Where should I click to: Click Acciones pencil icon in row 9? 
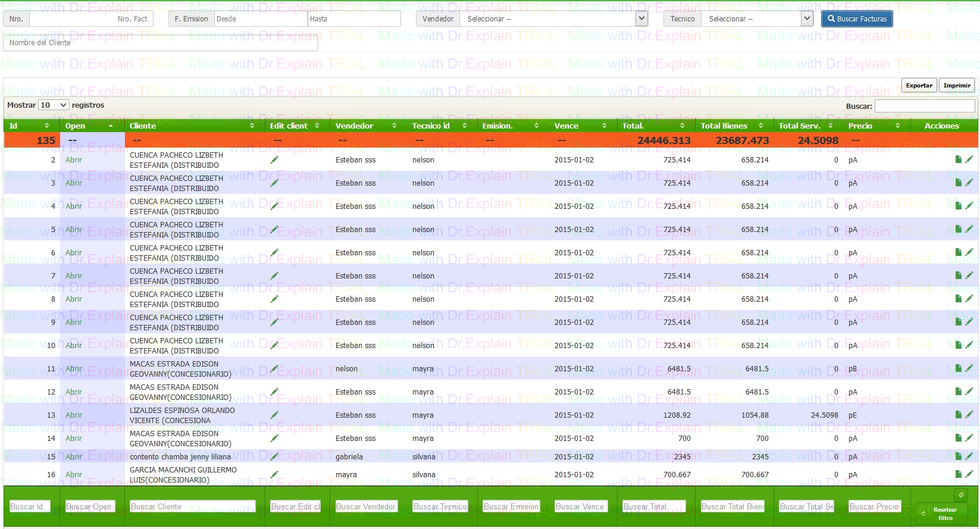click(x=969, y=322)
